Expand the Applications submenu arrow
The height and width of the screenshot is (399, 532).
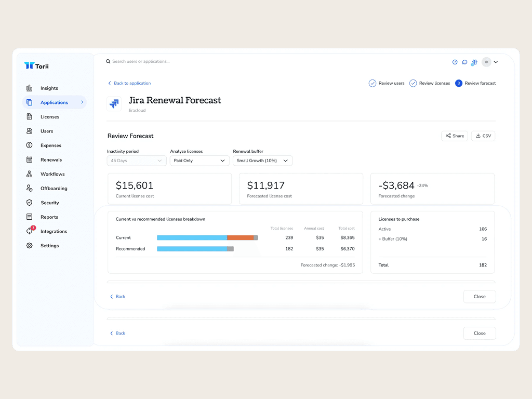[82, 102]
